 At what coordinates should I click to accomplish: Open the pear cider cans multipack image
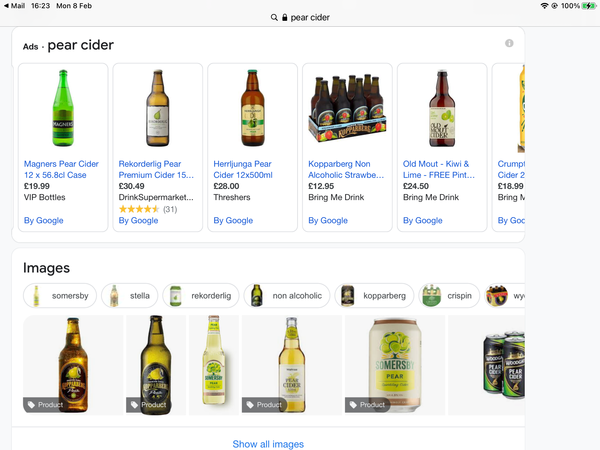point(486,365)
